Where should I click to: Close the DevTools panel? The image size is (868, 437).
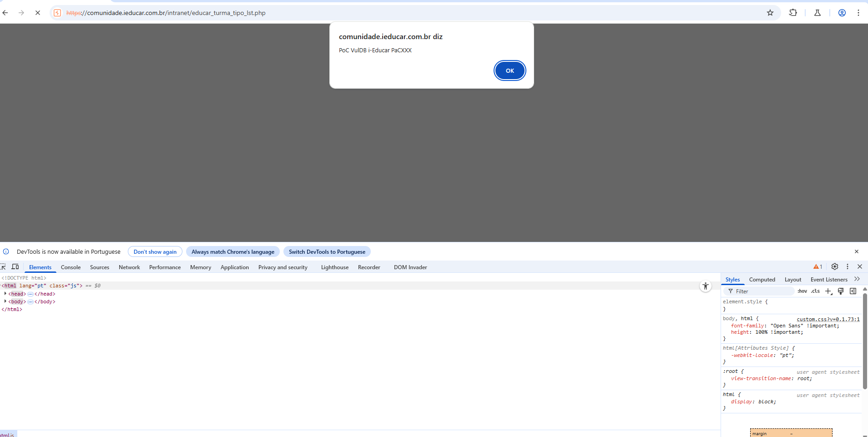(x=860, y=267)
